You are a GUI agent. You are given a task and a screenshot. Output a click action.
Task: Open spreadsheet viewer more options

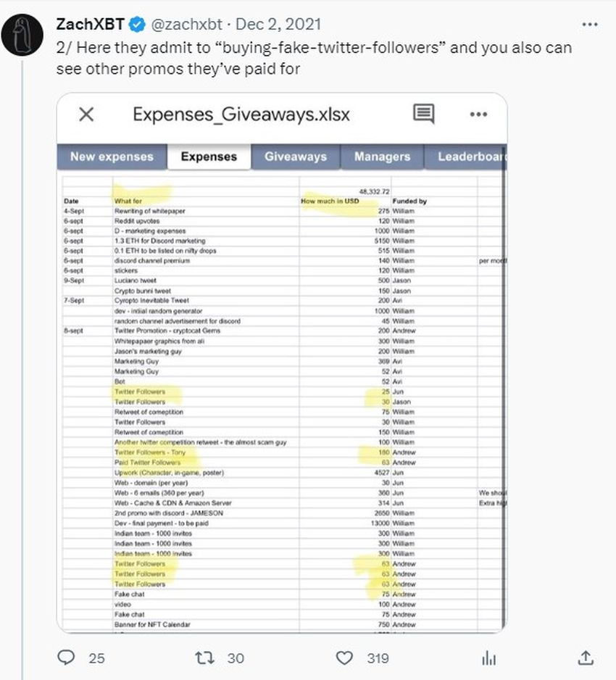click(478, 115)
